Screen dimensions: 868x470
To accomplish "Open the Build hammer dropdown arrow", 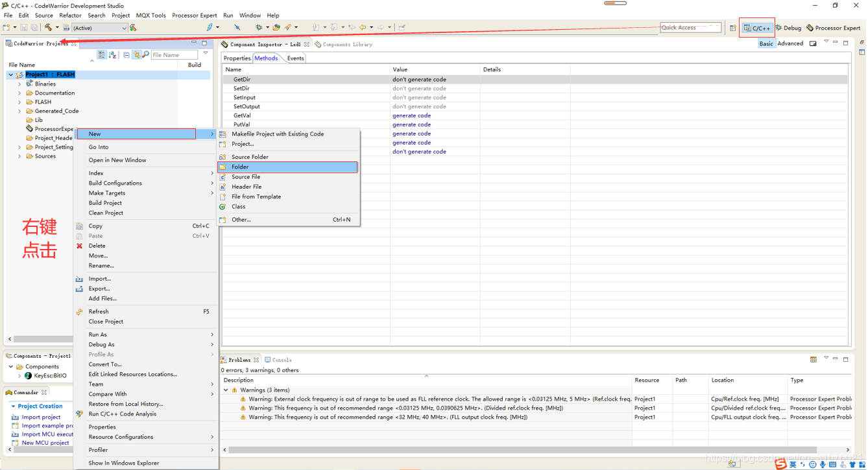I will click(x=57, y=28).
